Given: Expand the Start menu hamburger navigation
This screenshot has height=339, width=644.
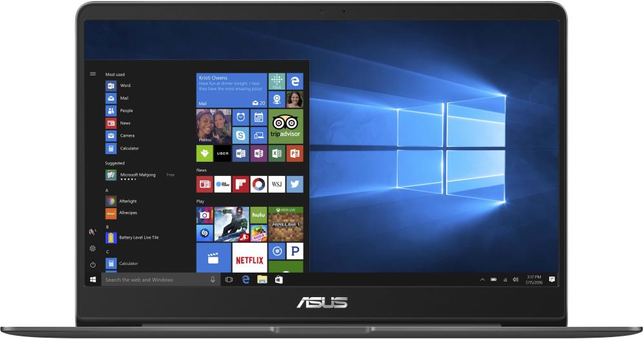Looking at the screenshot, I should point(93,74).
